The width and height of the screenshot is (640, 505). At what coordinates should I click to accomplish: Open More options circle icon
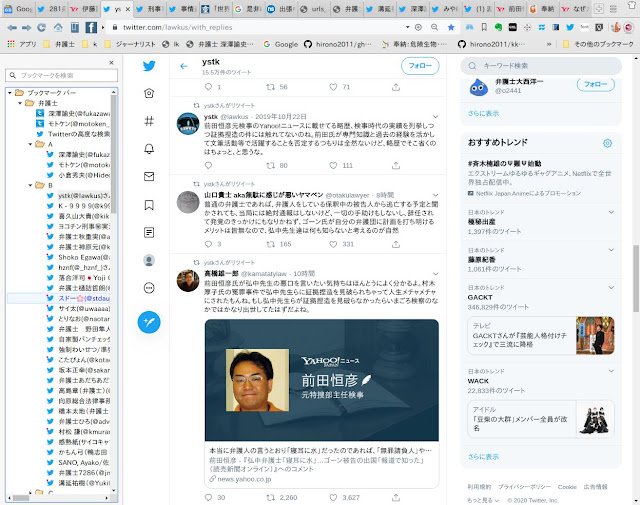coord(149,288)
